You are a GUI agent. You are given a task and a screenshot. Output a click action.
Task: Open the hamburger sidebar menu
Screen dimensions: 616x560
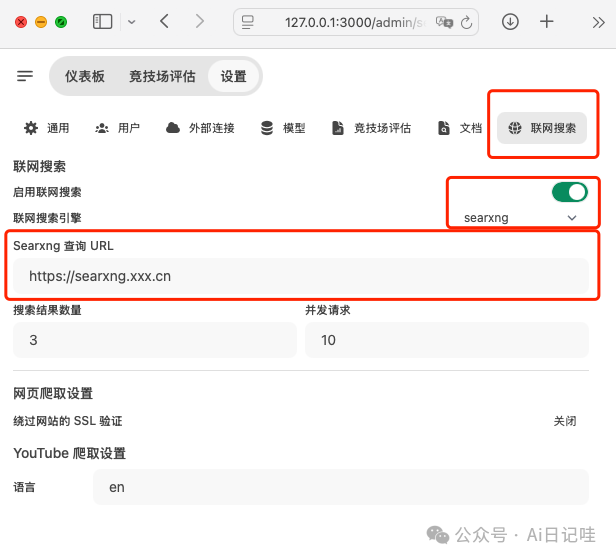pyautogui.click(x=25, y=76)
